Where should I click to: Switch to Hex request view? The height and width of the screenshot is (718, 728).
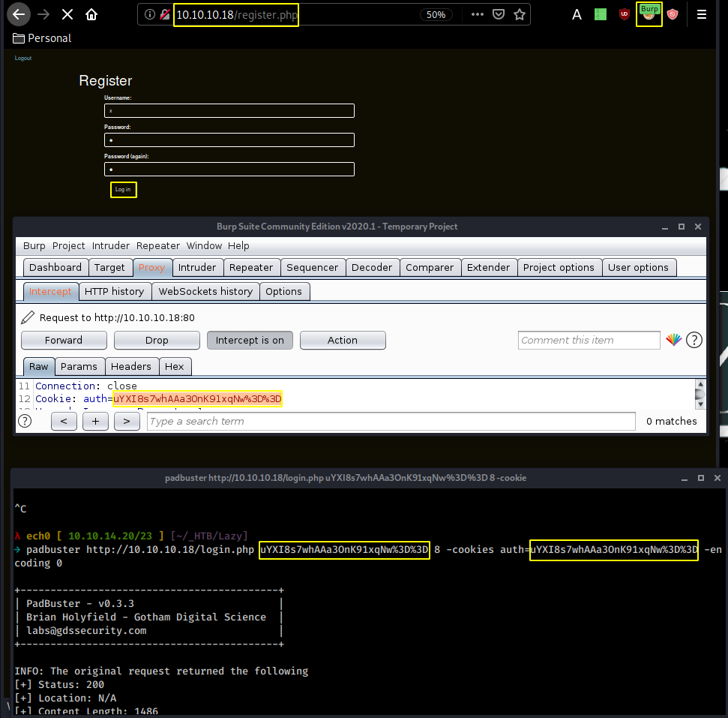[175, 366]
